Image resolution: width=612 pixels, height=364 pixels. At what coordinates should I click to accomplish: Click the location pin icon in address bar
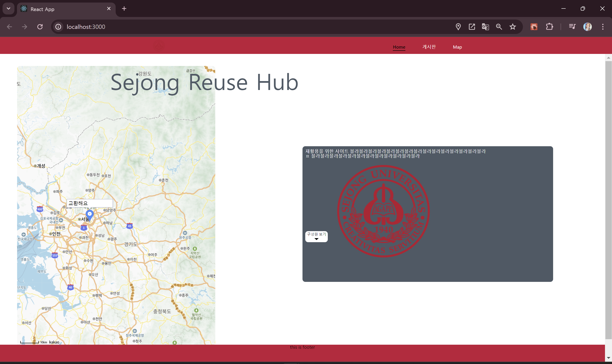coord(458,27)
